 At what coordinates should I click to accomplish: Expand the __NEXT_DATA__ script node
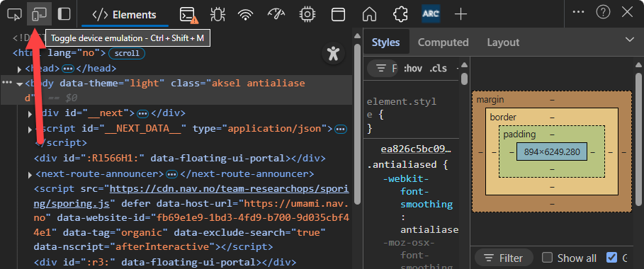[30, 130]
